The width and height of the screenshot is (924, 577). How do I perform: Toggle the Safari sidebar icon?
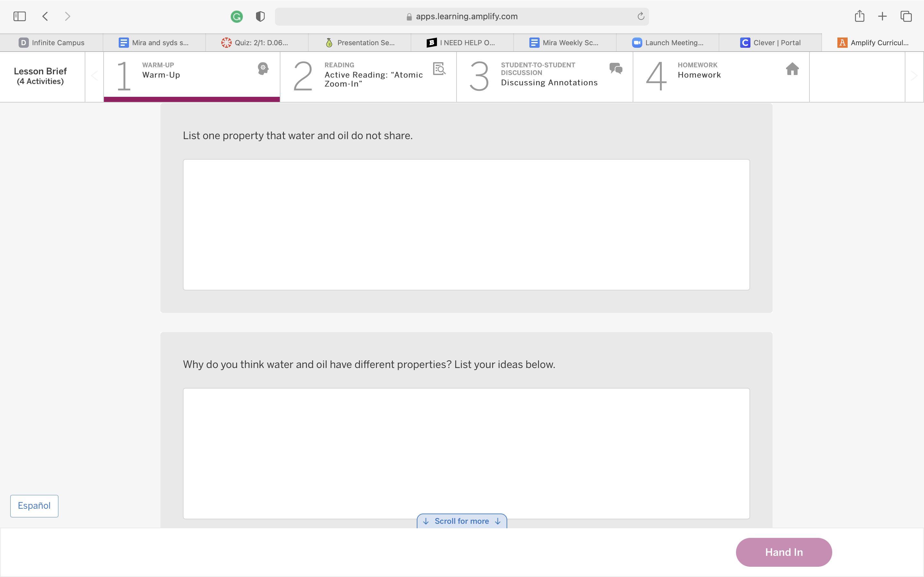[x=20, y=16]
